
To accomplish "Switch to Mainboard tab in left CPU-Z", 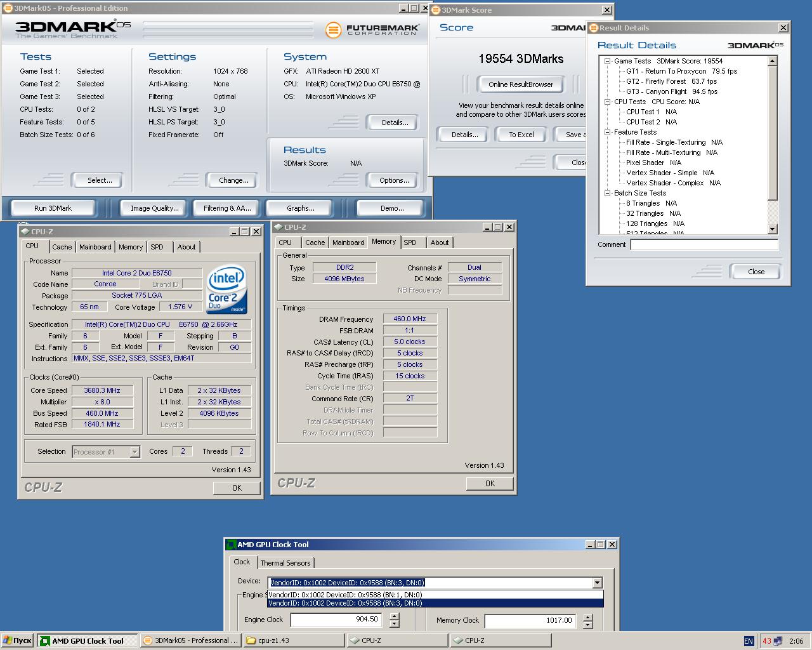I will (95, 247).
